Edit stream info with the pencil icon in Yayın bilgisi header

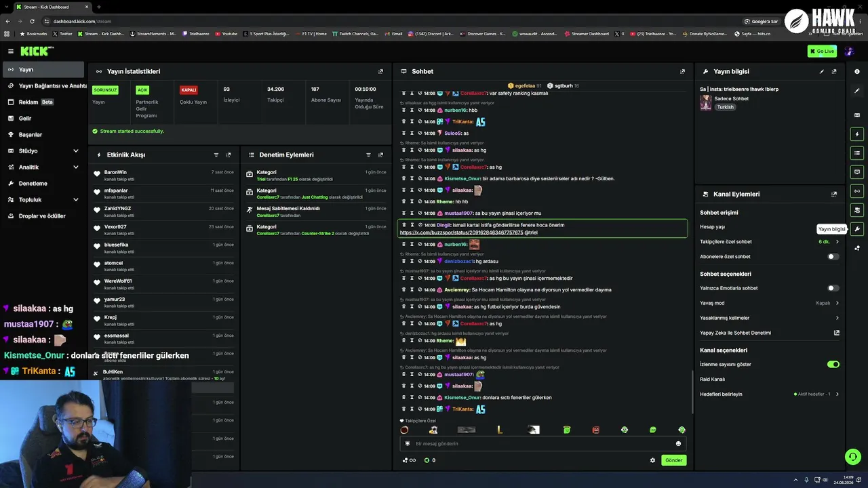click(x=822, y=71)
